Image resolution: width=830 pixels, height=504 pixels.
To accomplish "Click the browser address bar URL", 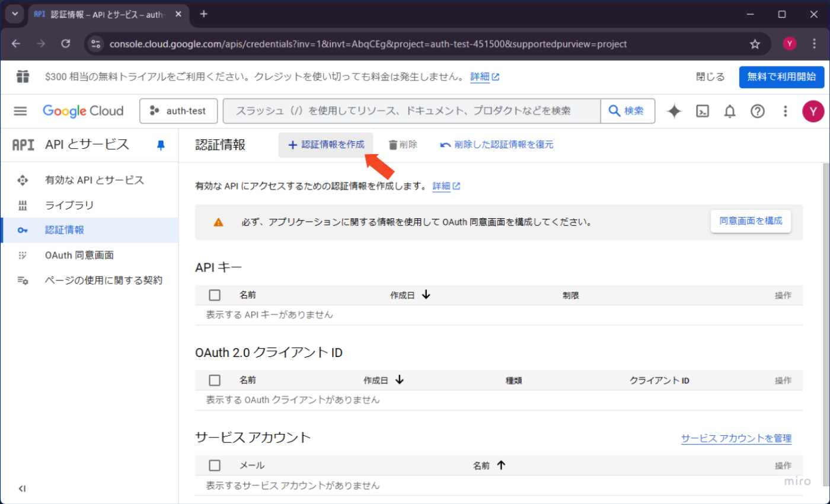I will click(x=368, y=44).
